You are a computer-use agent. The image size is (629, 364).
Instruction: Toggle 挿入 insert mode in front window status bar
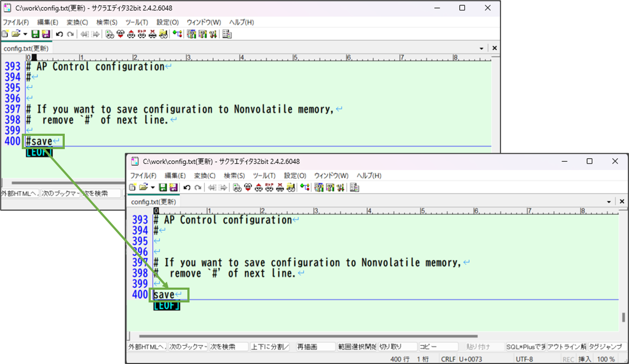click(x=584, y=359)
